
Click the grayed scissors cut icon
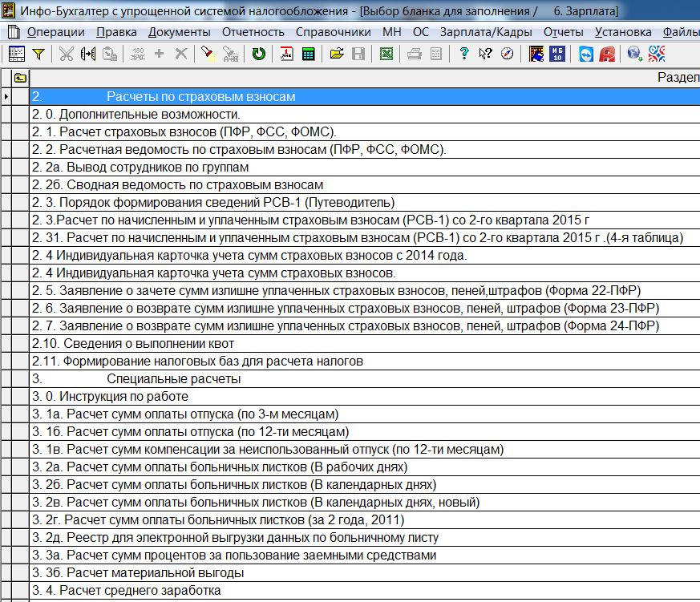coord(66,54)
